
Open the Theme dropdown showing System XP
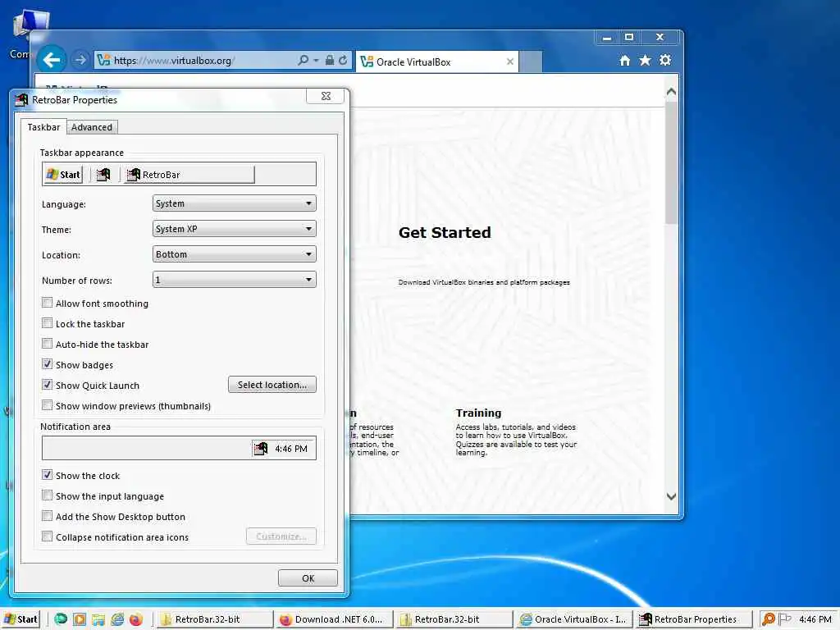[x=234, y=229]
